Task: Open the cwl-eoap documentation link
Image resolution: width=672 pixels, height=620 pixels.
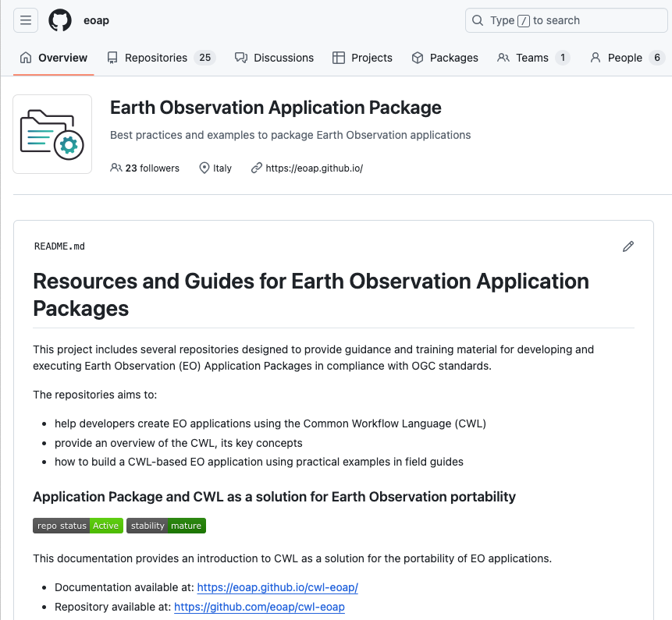Action: click(277, 587)
